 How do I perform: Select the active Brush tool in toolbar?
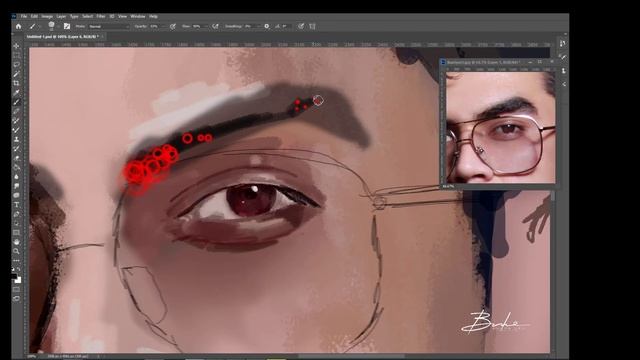click(16, 102)
